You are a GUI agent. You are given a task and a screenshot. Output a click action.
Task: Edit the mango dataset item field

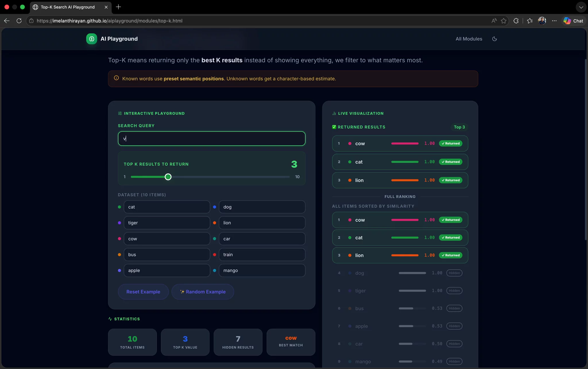(262, 270)
